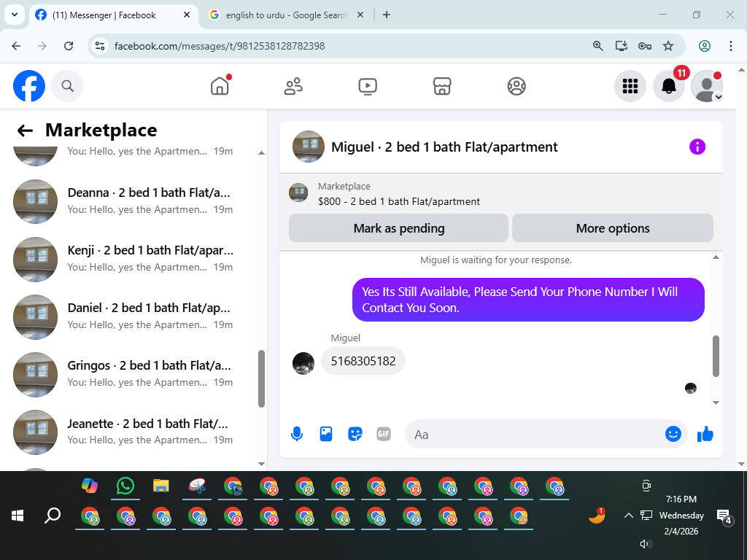Open the Facebook home logo
The width and height of the screenshot is (747, 560).
[x=29, y=86]
